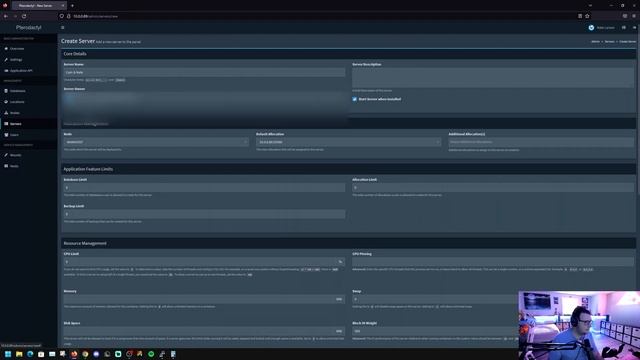Viewport: 640px width, 360px height.
Task: Open Firefox from the taskbar
Action: point(74,354)
